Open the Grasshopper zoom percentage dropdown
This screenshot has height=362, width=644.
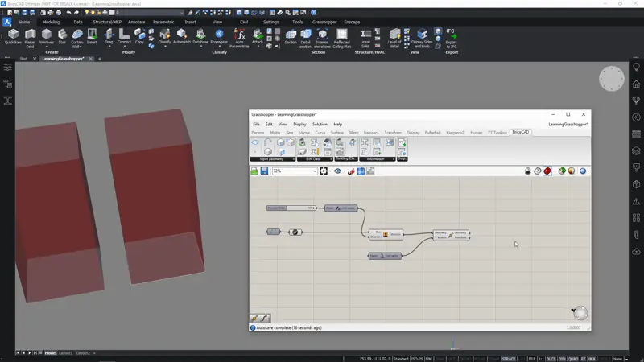point(315,171)
